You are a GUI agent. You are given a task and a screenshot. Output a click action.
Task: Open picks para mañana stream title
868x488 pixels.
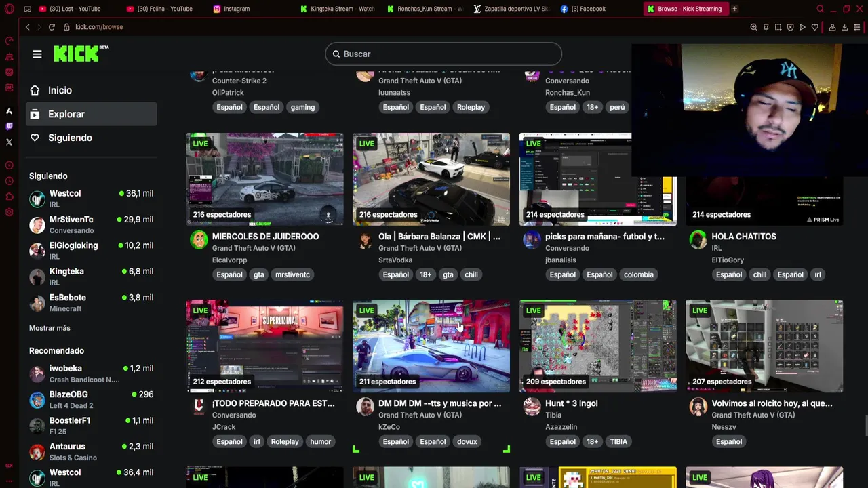[605, 237]
